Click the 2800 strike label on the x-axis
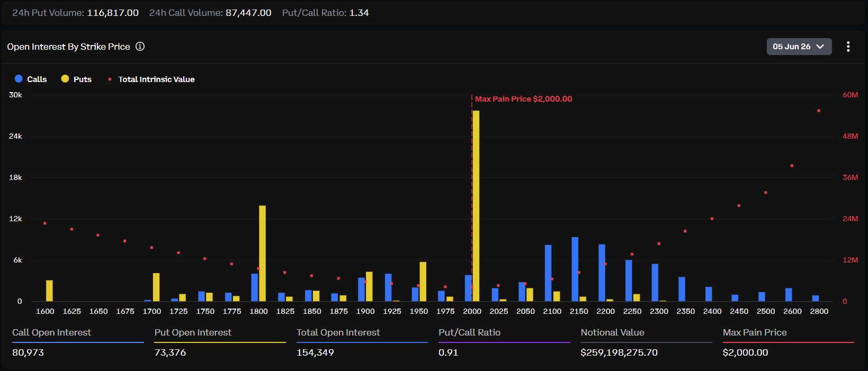The width and height of the screenshot is (868, 371). click(x=819, y=311)
